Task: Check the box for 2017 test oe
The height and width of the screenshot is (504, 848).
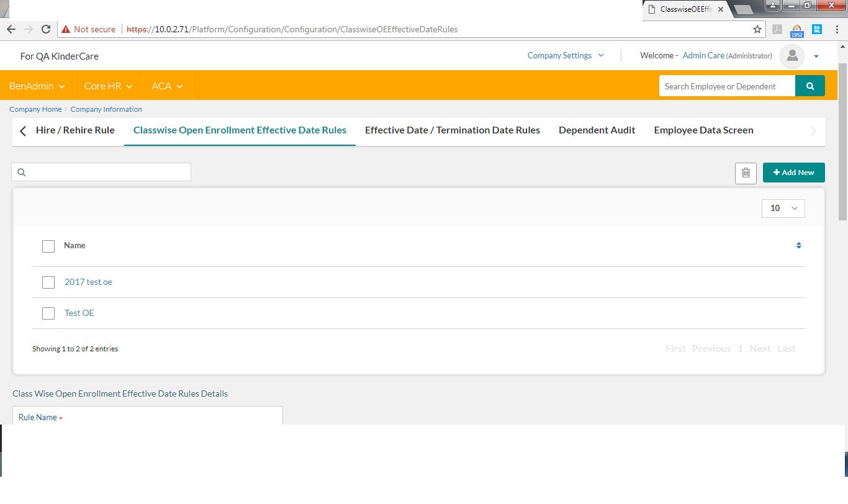Action: tap(48, 282)
